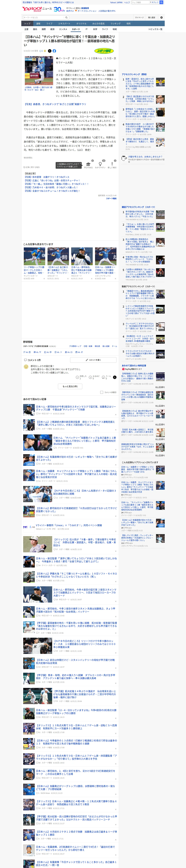Open the 地域 category tab
Image resolution: width=186 pixels, height=868 pixels.
coord(115,29)
